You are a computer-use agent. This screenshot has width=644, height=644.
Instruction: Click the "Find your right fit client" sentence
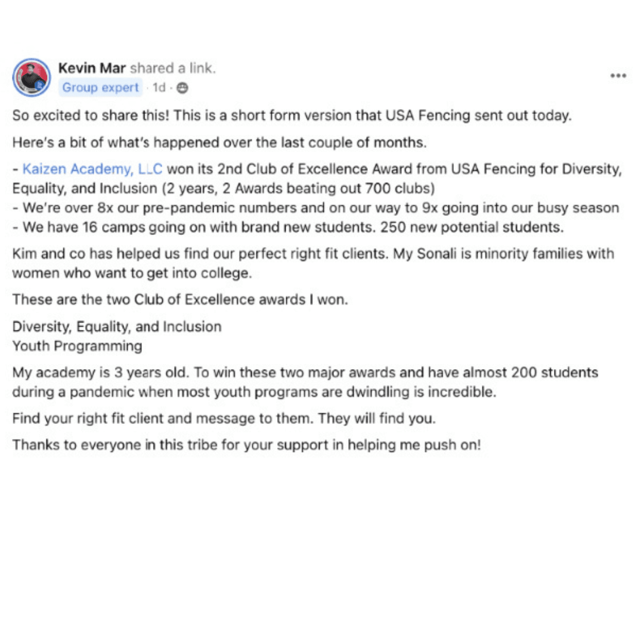(x=224, y=419)
